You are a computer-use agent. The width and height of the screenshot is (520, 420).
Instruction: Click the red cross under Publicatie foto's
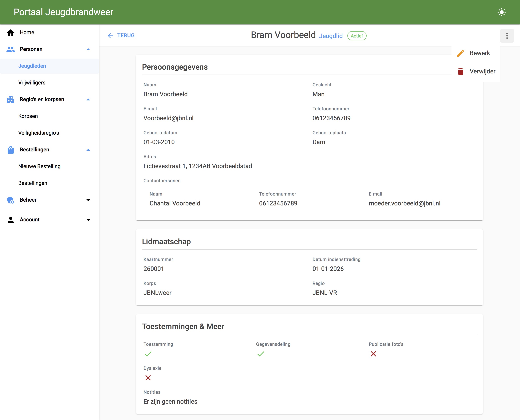373,354
